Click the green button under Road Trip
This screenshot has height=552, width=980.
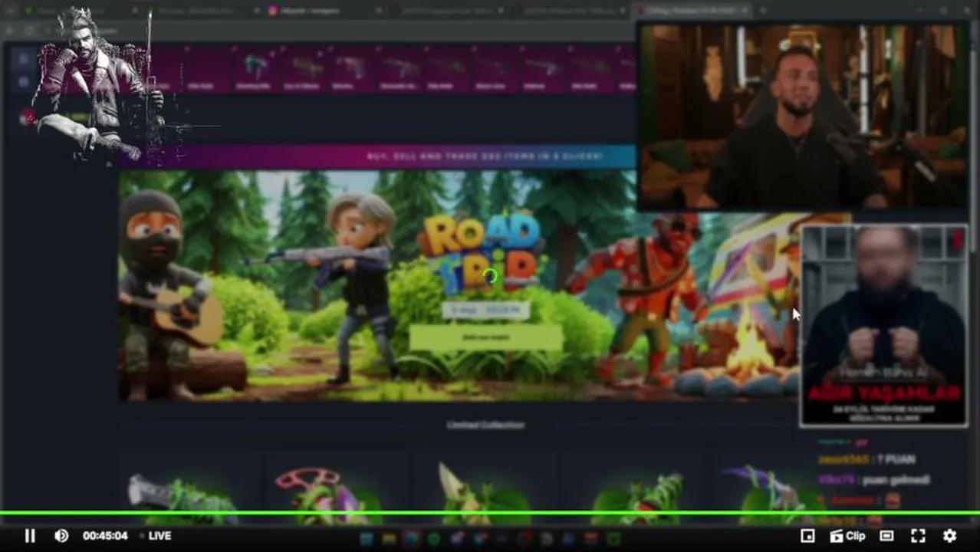tap(485, 337)
